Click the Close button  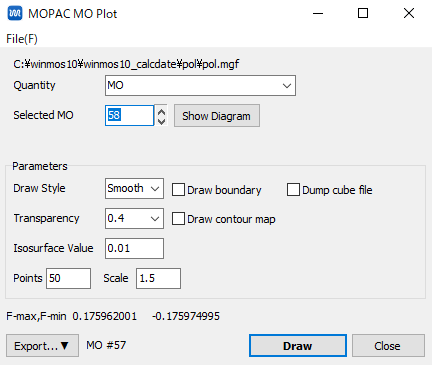pyautogui.click(x=388, y=346)
